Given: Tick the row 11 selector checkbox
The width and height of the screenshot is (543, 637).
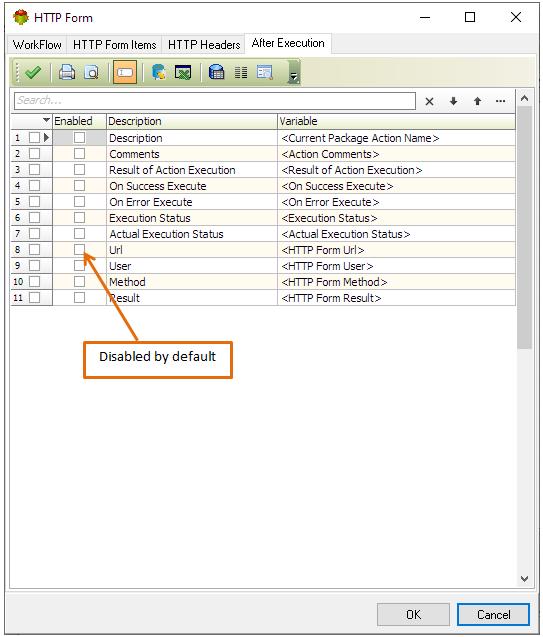Looking at the screenshot, I should click(x=35, y=298).
